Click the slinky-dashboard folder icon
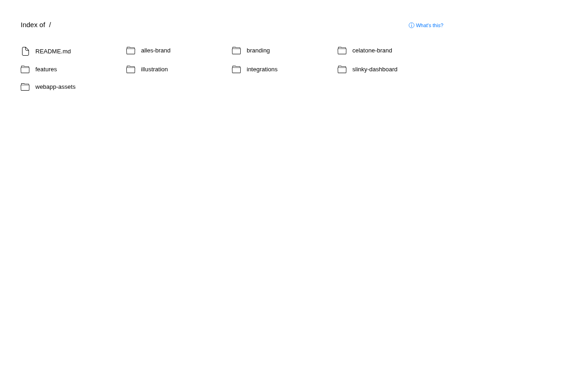The width and height of the screenshot is (588, 368). coord(342,69)
